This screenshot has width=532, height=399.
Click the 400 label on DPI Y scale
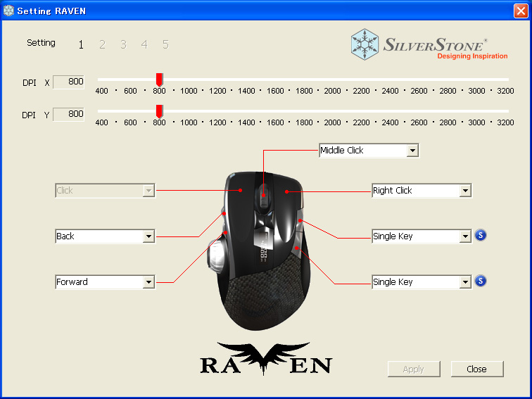click(101, 122)
